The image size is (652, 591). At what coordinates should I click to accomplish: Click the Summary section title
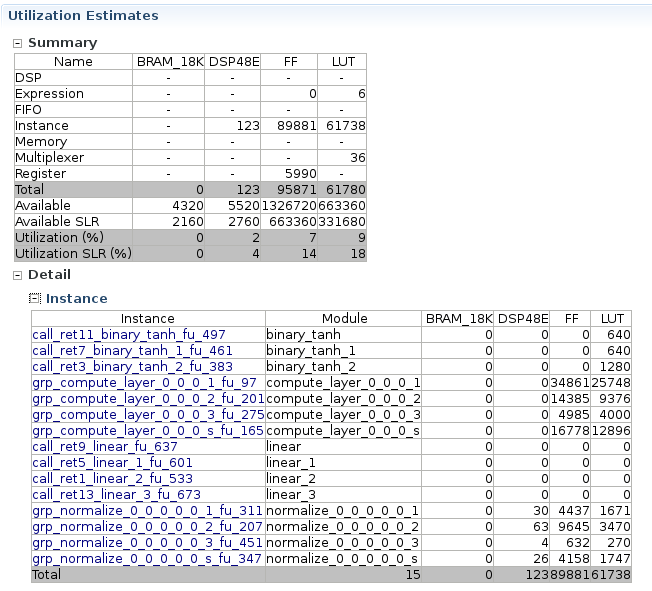[x=63, y=43]
